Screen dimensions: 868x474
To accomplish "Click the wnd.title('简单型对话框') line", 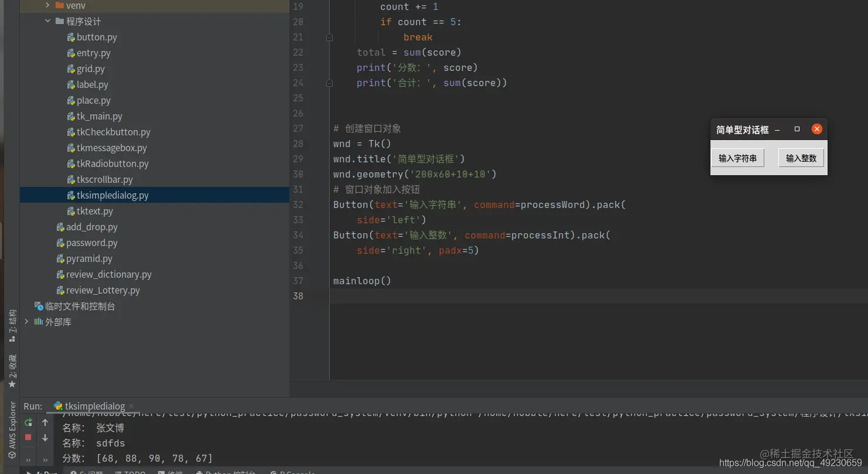I will (x=399, y=159).
